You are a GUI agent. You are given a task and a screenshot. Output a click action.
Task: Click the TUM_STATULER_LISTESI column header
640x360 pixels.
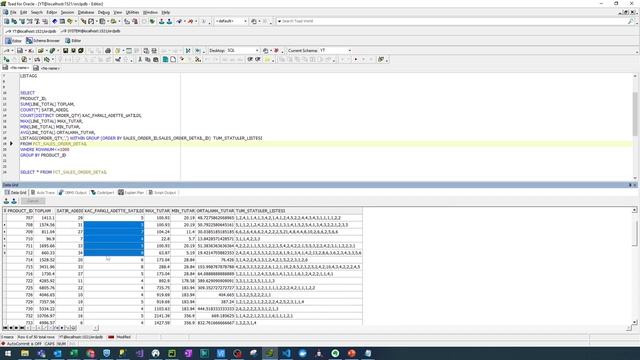click(x=298, y=211)
